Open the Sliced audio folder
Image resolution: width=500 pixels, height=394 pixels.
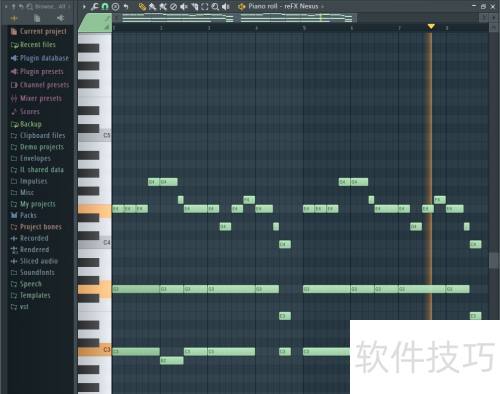[x=34, y=261]
